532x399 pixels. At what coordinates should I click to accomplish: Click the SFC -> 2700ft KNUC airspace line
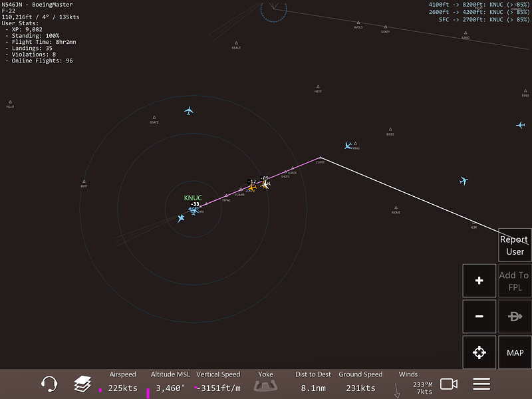tap(484, 20)
